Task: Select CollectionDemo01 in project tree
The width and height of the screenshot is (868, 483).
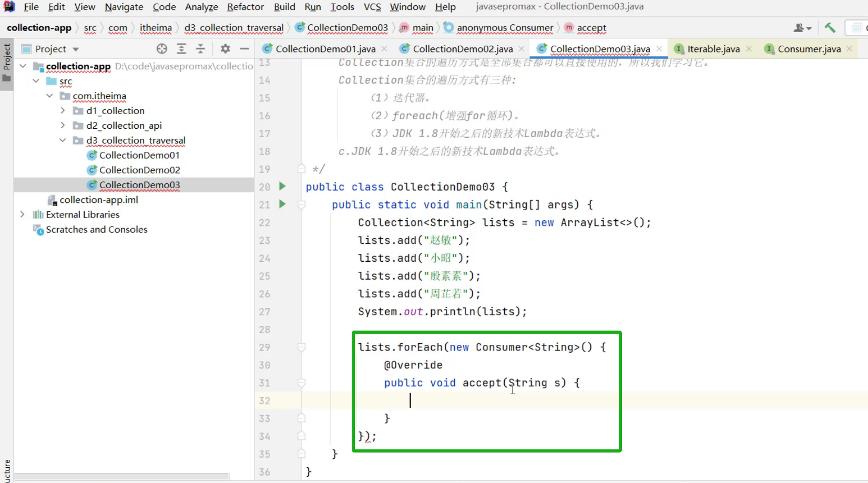Action: (139, 155)
